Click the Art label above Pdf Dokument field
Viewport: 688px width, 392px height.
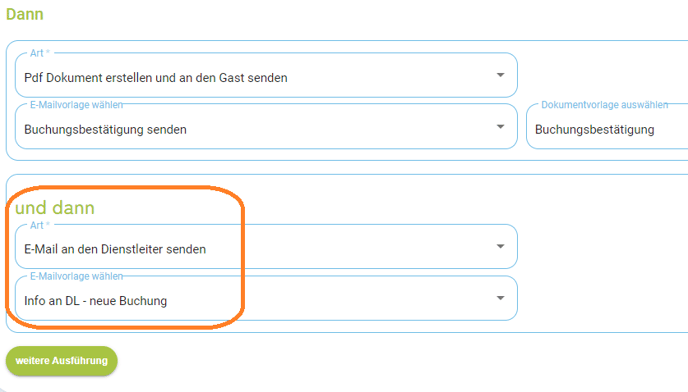point(36,53)
